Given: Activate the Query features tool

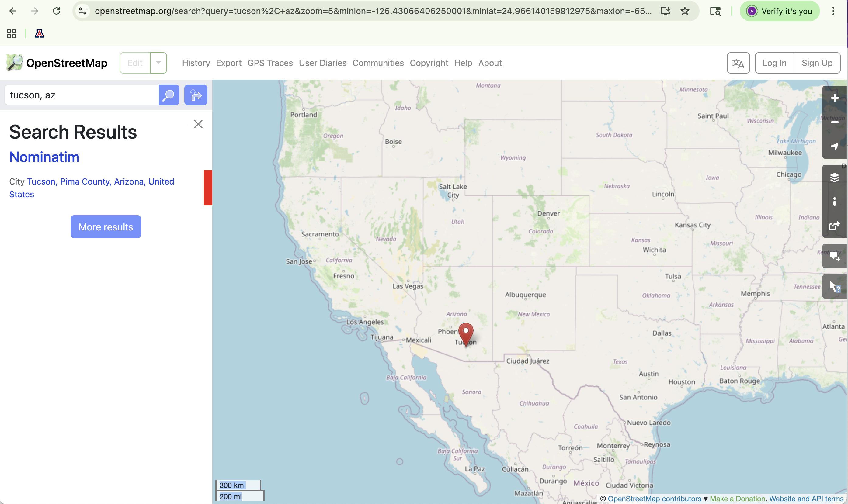Looking at the screenshot, I should pos(834,287).
